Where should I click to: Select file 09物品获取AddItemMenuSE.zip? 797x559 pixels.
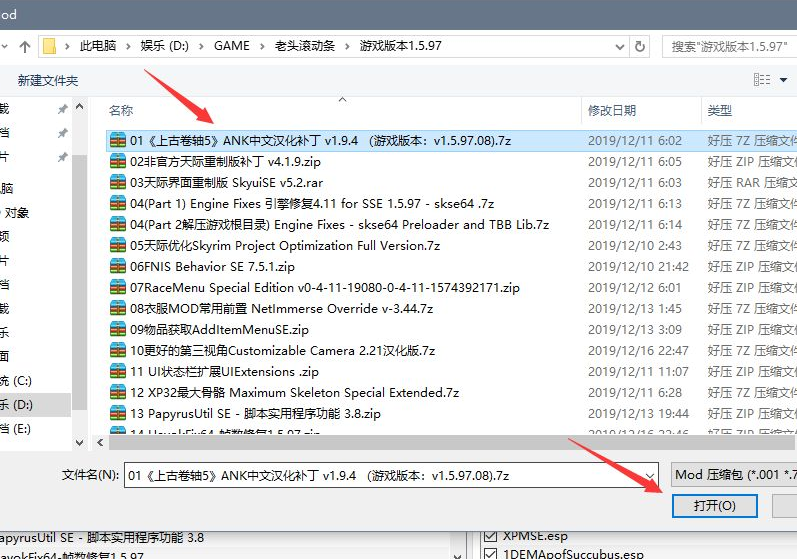[219, 329]
